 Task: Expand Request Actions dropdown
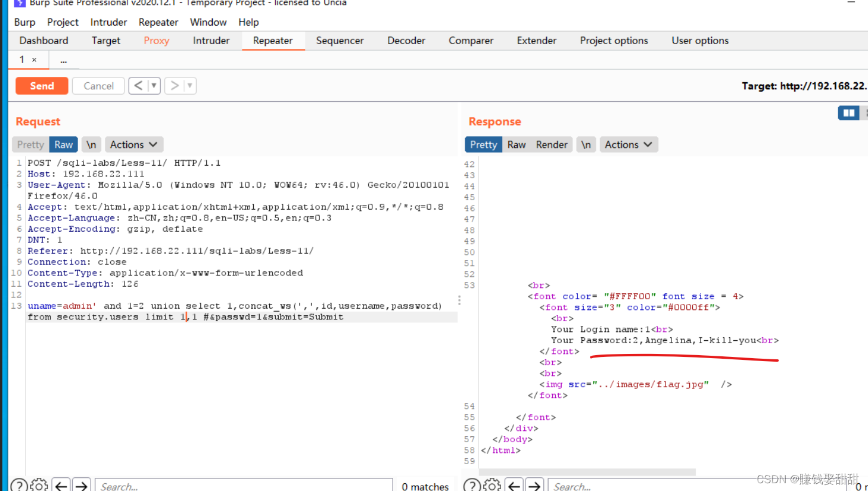pyautogui.click(x=134, y=145)
